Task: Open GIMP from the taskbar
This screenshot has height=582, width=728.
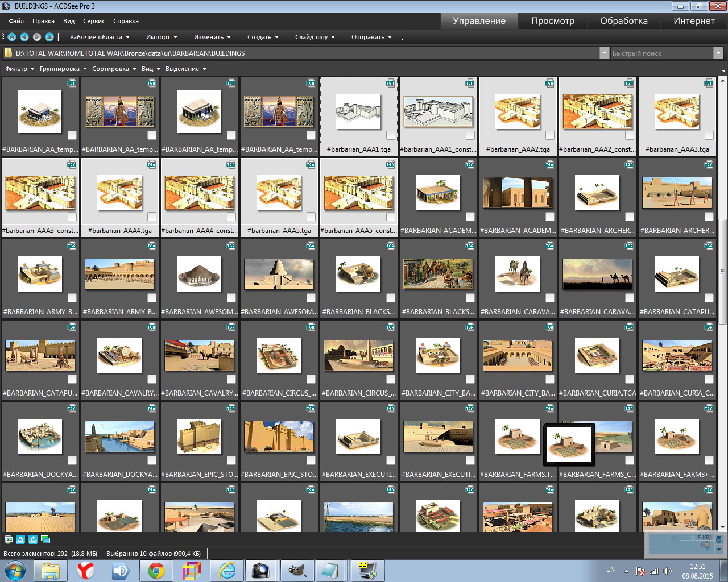Action: pyautogui.click(x=297, y=570)
